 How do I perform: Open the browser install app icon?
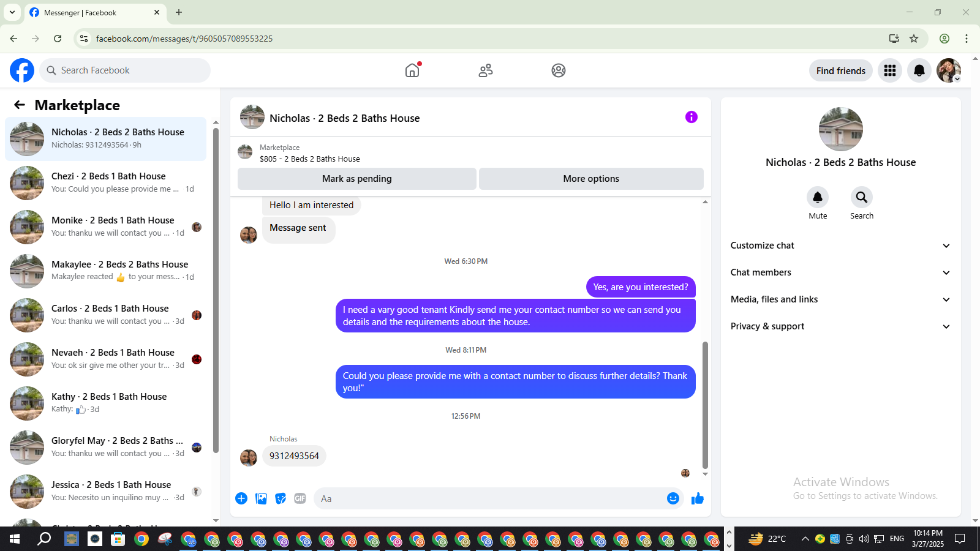click(894, 39)
